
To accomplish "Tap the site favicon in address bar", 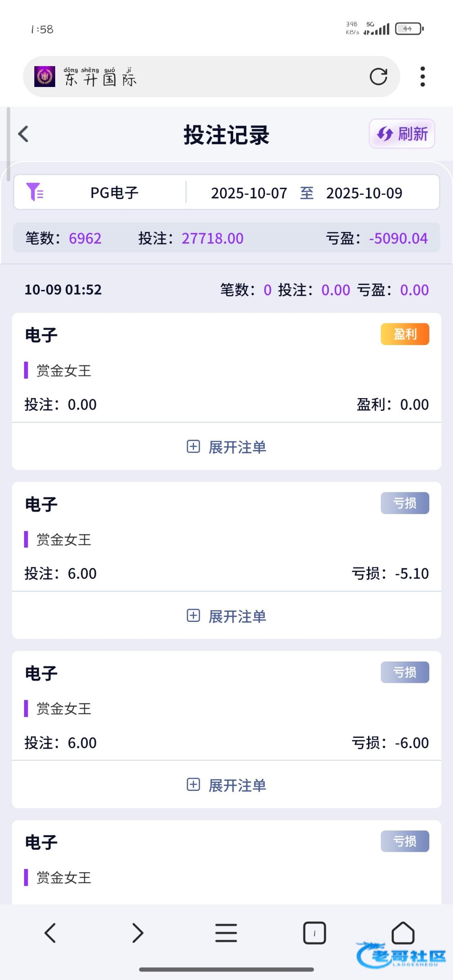I will pos(45,76).
